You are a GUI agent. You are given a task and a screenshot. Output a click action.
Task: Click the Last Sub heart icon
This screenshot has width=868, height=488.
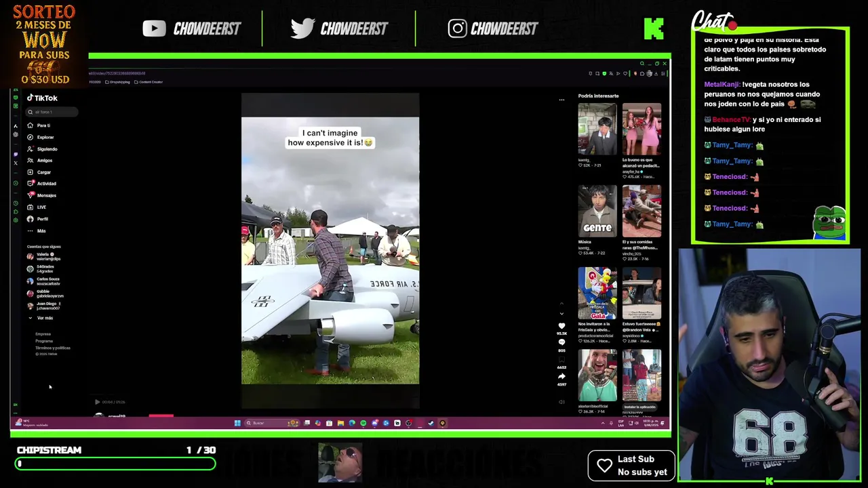[605, 465]
